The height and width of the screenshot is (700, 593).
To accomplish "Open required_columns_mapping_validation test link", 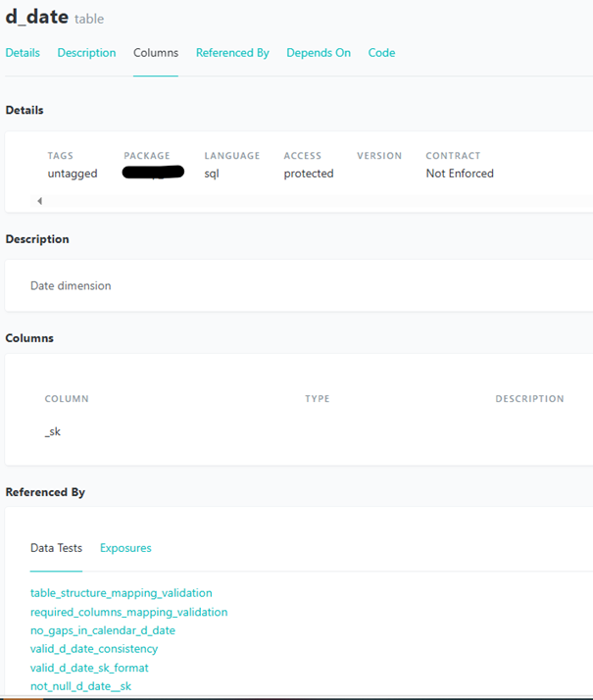I will click(128, 612).
